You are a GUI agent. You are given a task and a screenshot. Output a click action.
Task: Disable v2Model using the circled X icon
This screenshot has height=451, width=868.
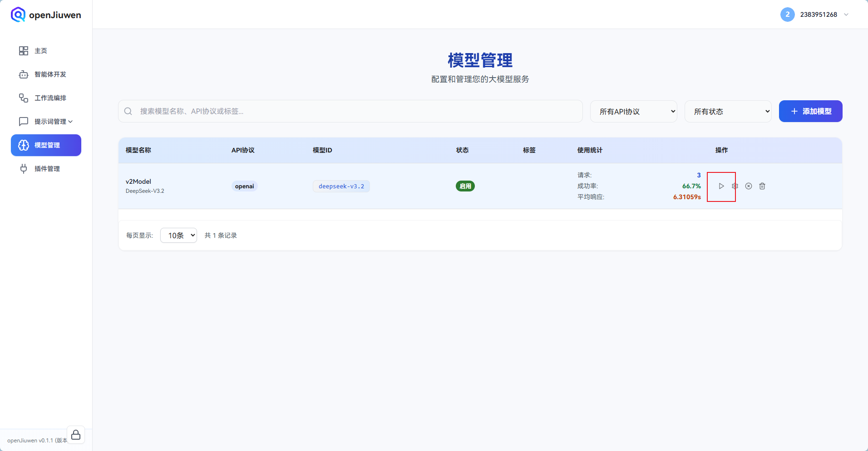coord(749,186)
